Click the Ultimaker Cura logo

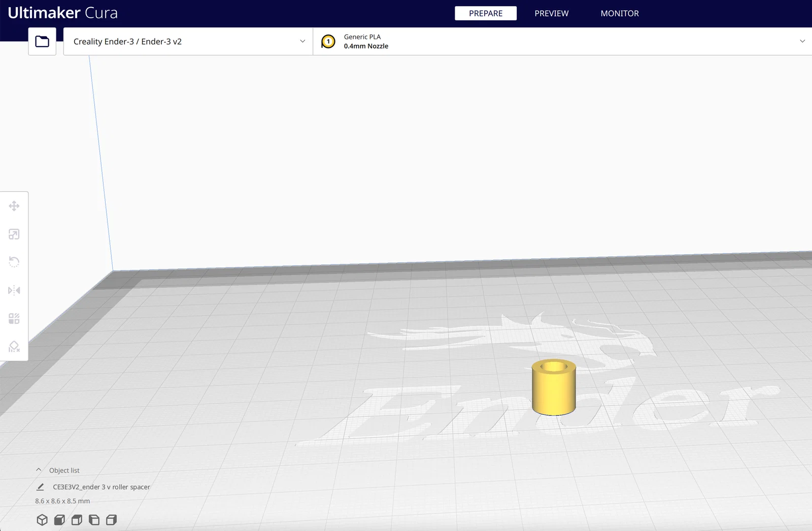tap(63, 13)
